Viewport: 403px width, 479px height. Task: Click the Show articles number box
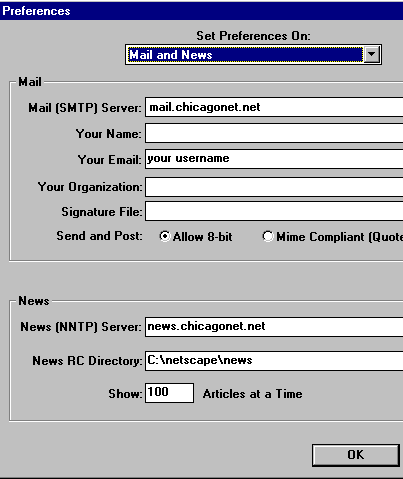[x=169, y=393]
